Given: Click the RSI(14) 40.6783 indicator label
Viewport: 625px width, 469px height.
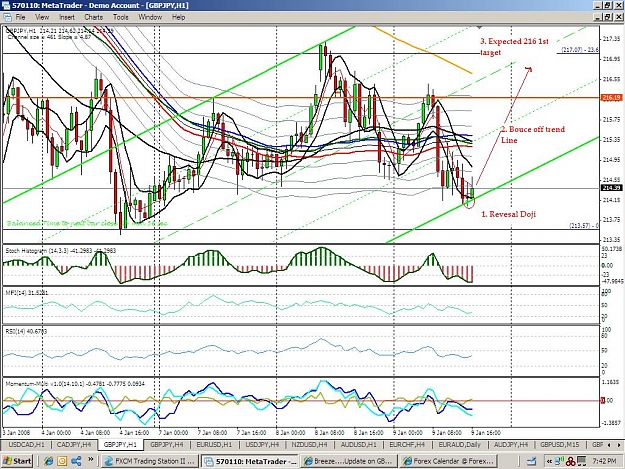Looking at the screenshot, I should pos(26,332).
